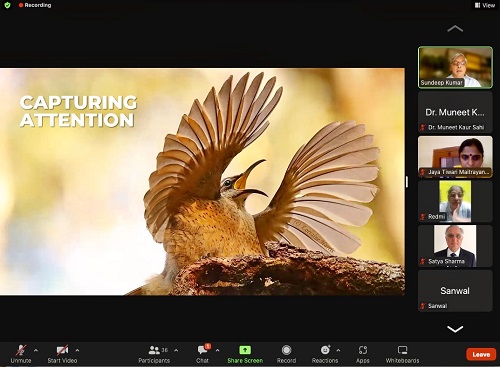This screenshot has height=367, width=500.
Task: Click muted mic icon on Satya Sharma's tile
Action: (423, 261)
